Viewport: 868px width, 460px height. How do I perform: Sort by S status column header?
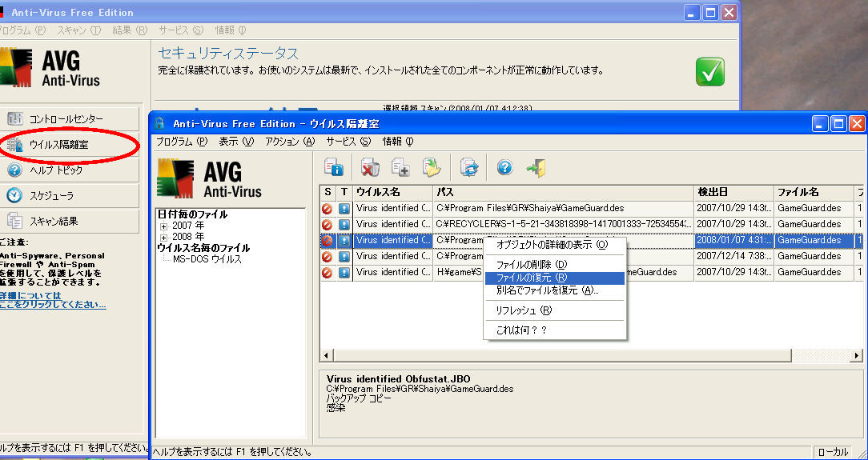pos(328,193)
